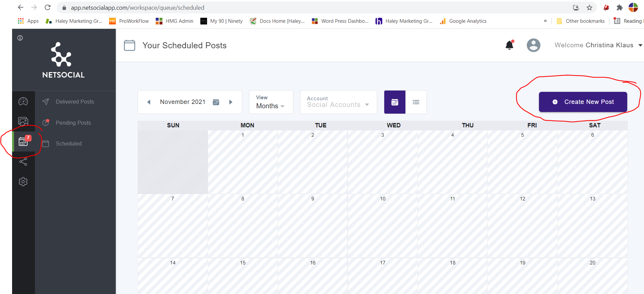Open the media gallery sidebar icon
Image resolution: width=644 pixels, height=294 pixels.
click(x=23, y=121)
